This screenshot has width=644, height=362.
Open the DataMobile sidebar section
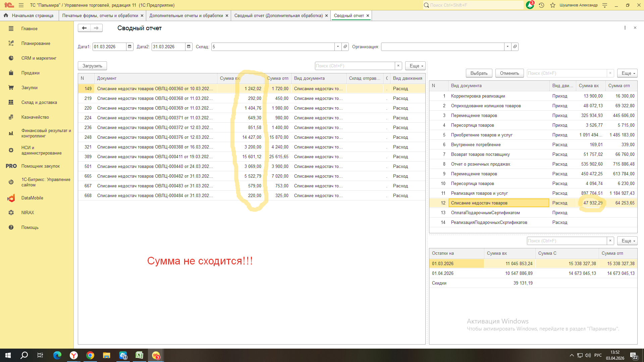[32, 198]
